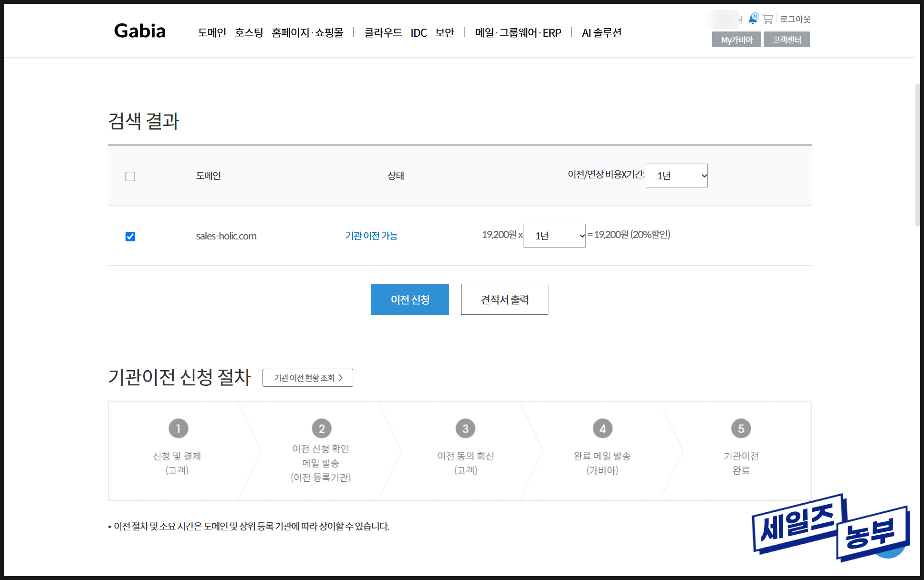This screenshot has width=924, height=580.
Task: Open the notification bell icon
Action: (753, 19)
